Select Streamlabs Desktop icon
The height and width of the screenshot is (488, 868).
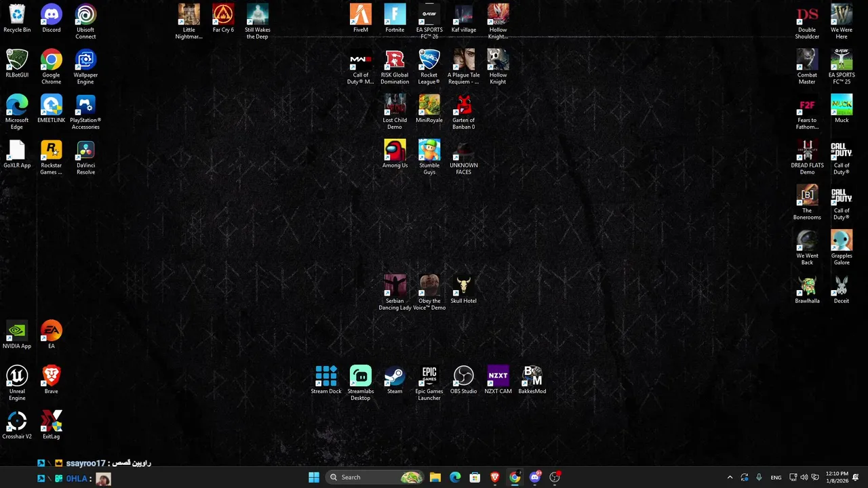361,384
